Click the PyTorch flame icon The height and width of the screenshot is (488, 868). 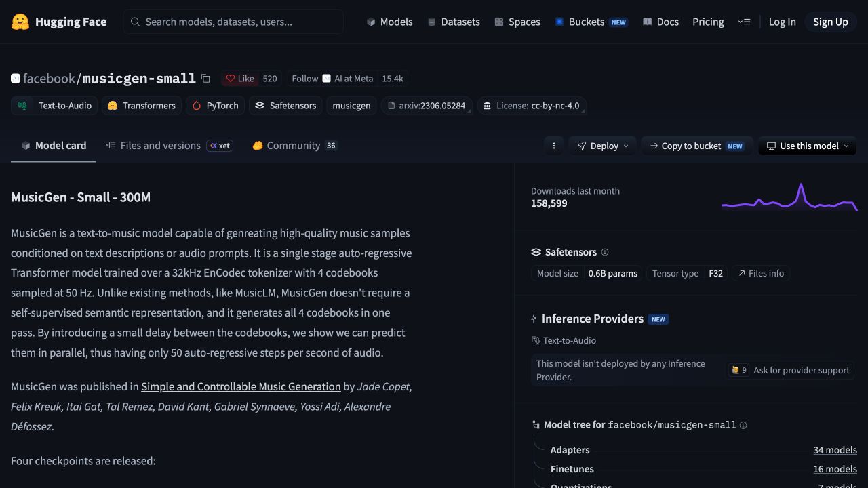197,106
